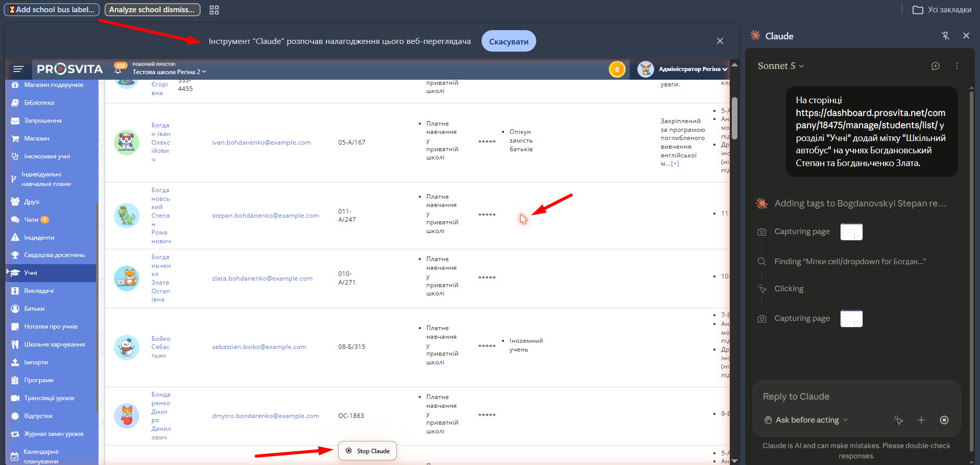Expand truncated note with [+] link
Image resolution: width=980 pixels, height=465 pixels.
pos(675,164)
